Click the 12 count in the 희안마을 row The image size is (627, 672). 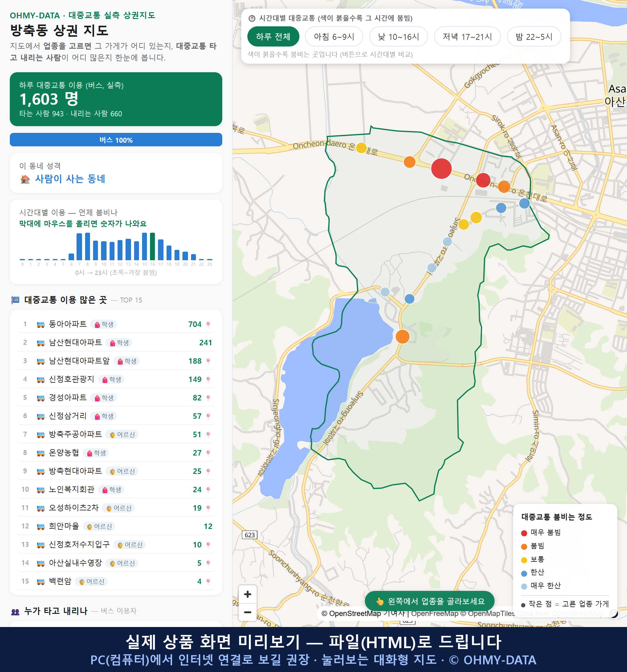click(208, 526)
